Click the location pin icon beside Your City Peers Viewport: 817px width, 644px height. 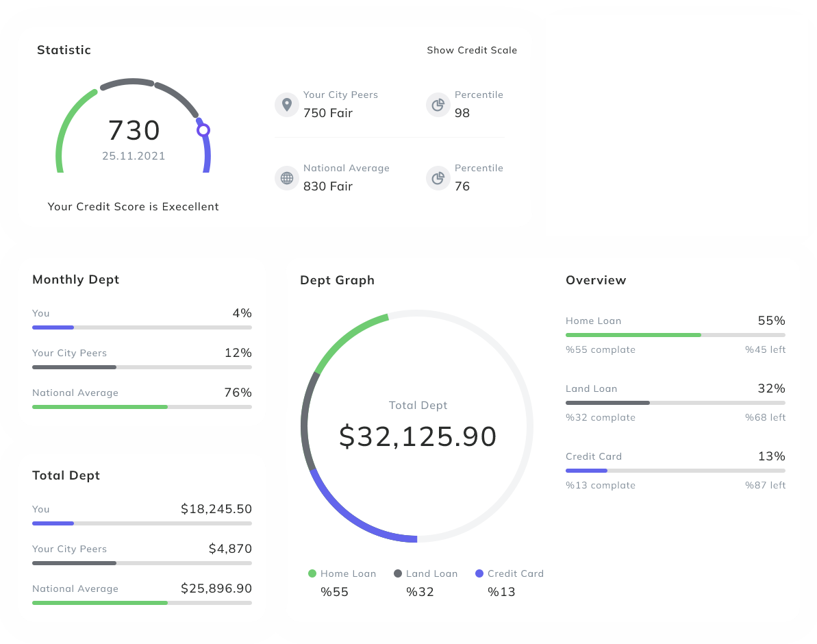[x=287, y=105]
